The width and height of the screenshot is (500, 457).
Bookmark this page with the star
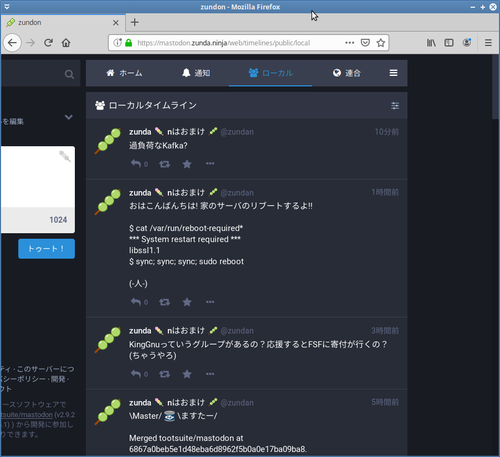381,43
